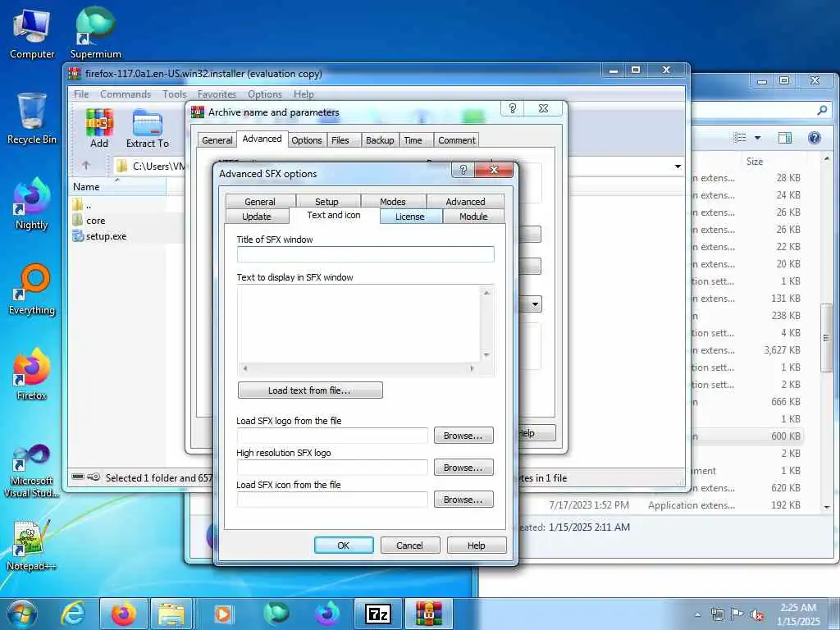This screenshot has height=630, width=840.
Task: Browse for high resolution SFX logo
Action: 463,468
